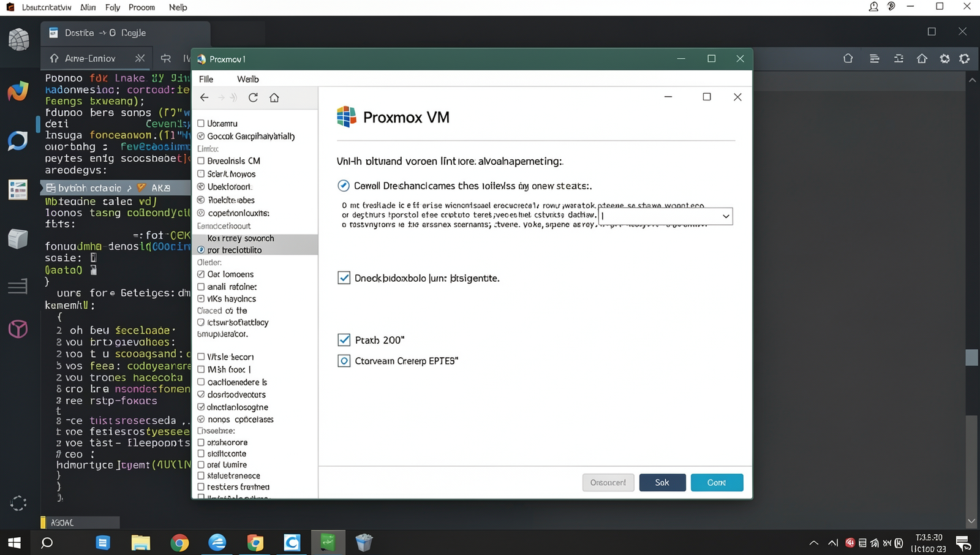Viewport: 980px width, 555px height.
Task: Toggle the Uoramru checkbox
Action: coord(201,123)
